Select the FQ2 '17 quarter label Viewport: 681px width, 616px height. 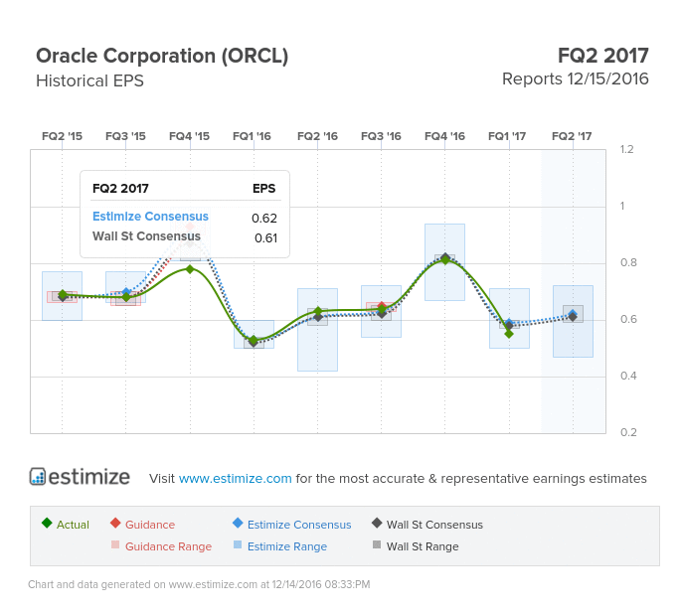coord(572,136)
